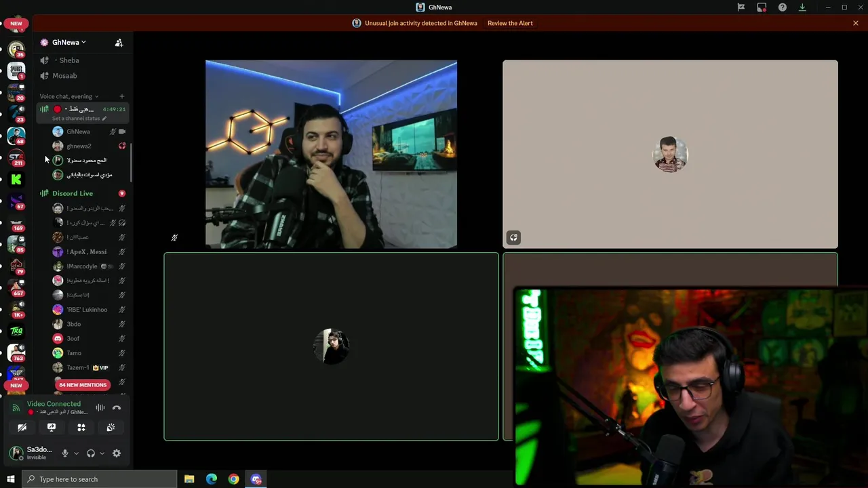Screen dimensions: 868x488
Task: Click top NEW unread indicator in server list
Action: coord(16,23)
